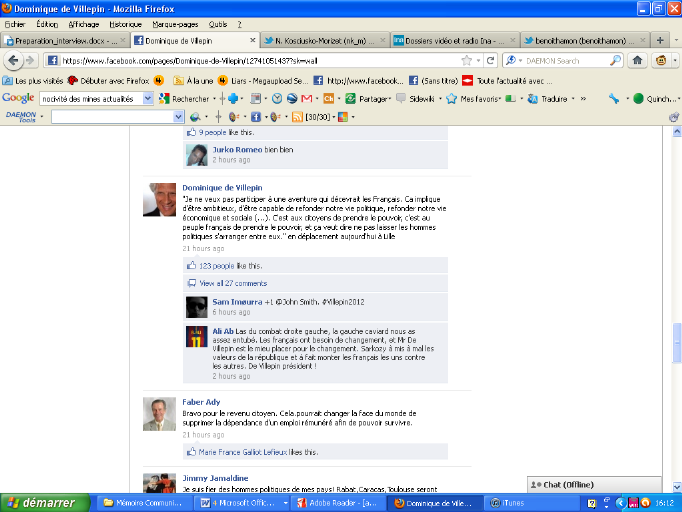Image resolution: width=682 pixels, height=512 pixels.
Task: Open the Jurko Romeo commenter link
Action: [237, 150]
